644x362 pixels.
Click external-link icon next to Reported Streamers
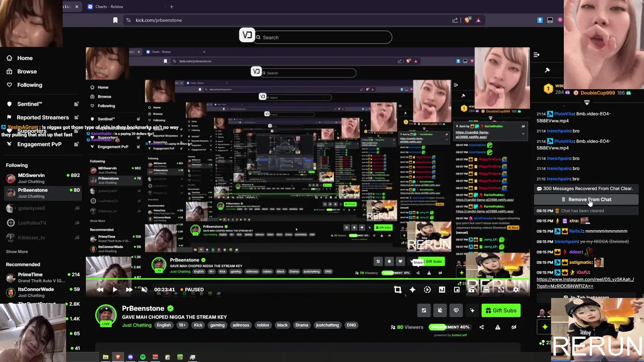pyautogui.click(x=76, y=118)
